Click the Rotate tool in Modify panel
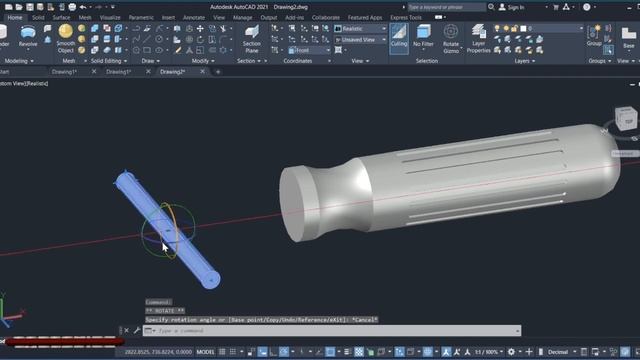This screenshot has height=360, width=640. point(200,40)
